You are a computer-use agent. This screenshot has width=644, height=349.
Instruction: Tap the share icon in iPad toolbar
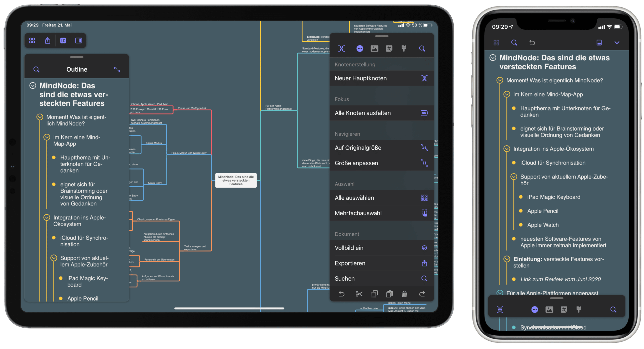[x=48, y=40]
